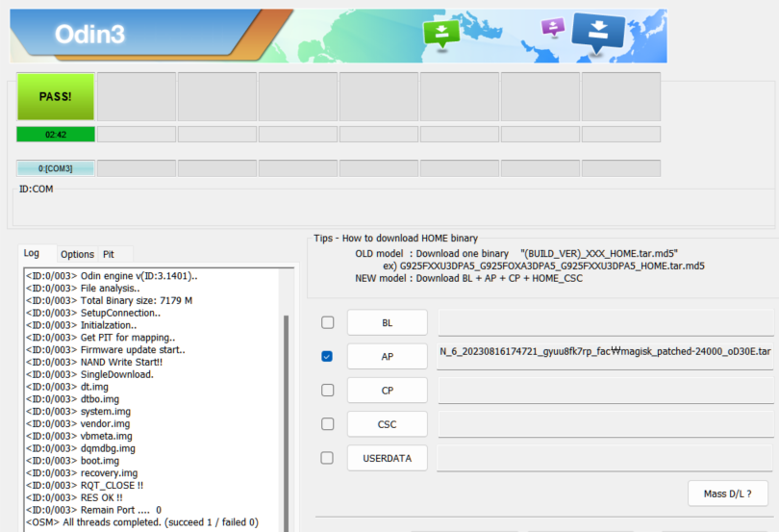Open the Pit tab
The image size is (779, 532).
click(109, 254)
